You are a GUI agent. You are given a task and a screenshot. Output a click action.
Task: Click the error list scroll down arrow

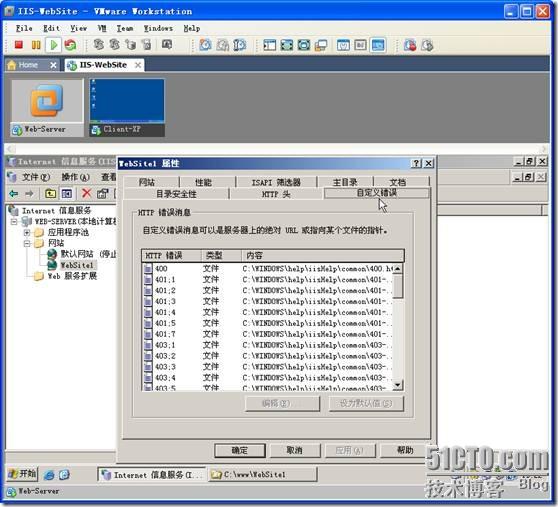pos(398,385)
